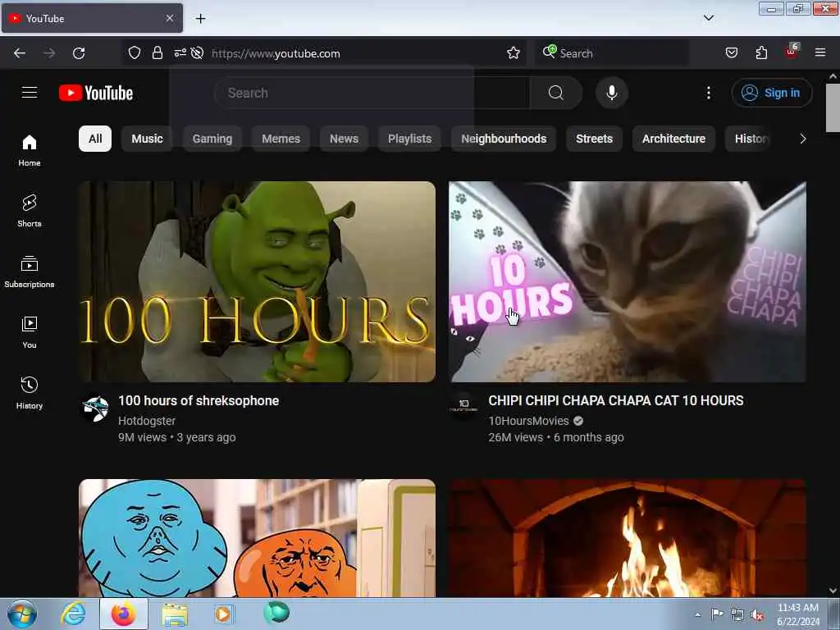Image resolution: width=840 pixels, height=630 pixels.
Task: Open 10HoursMovies channel name link
Action: click(x=528, y=421)
